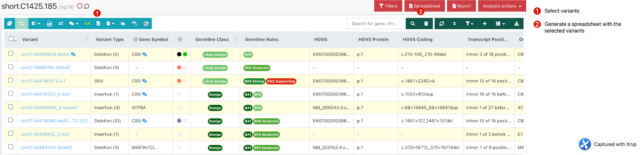Open variant chr20:50369993_4 insAAC link

pyautogui.click(x=49, y=108)
